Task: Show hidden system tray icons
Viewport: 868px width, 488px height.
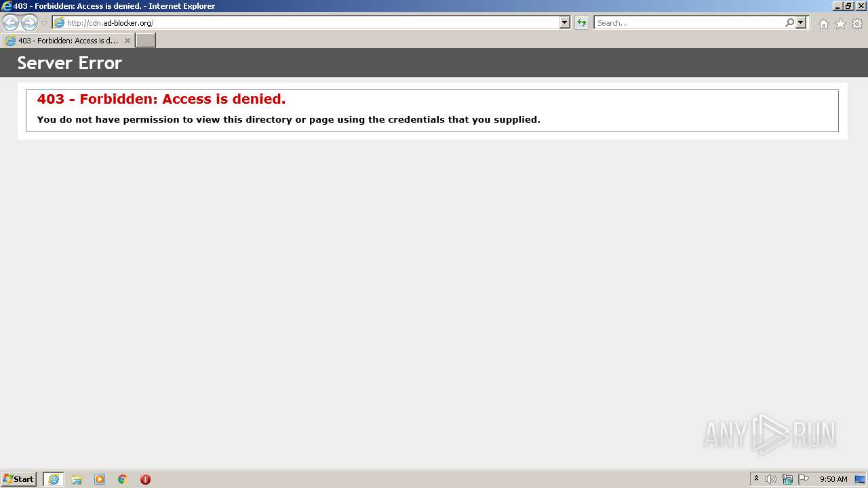Action: (x=756, y=479)
